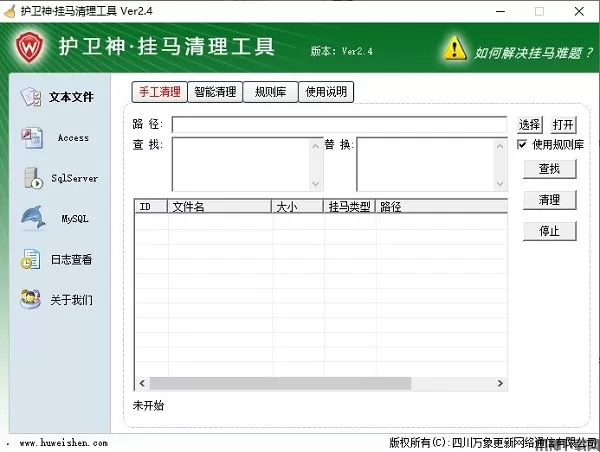This screenshot has height=452, width=600.
Task: Click the 打开 button
Action: (563, 124)
